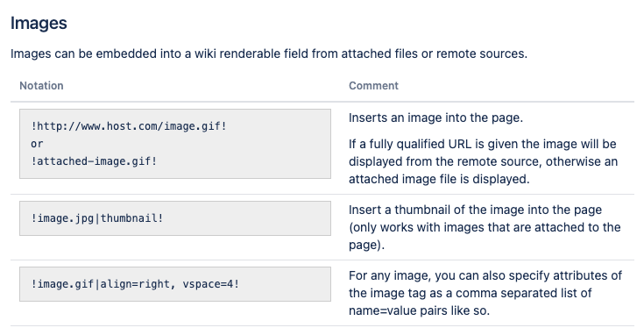Click the Images section heading
The height and width of the screenshot is (335, 644).
39,23
